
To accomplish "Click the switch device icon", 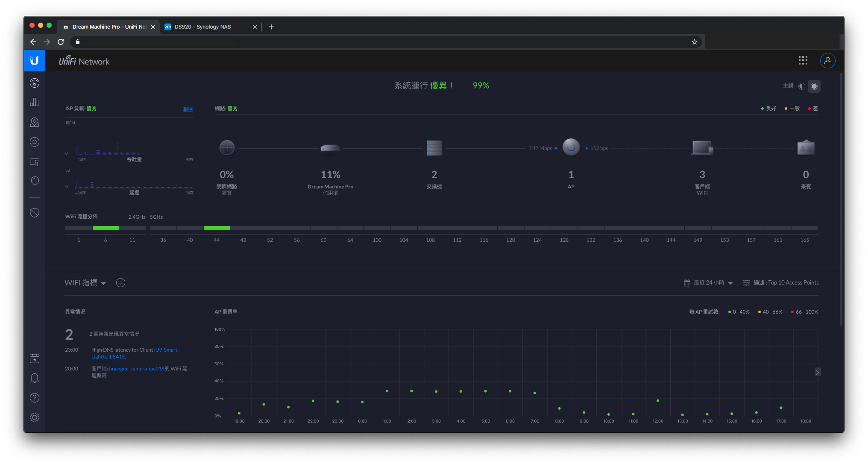I will 434,148.
